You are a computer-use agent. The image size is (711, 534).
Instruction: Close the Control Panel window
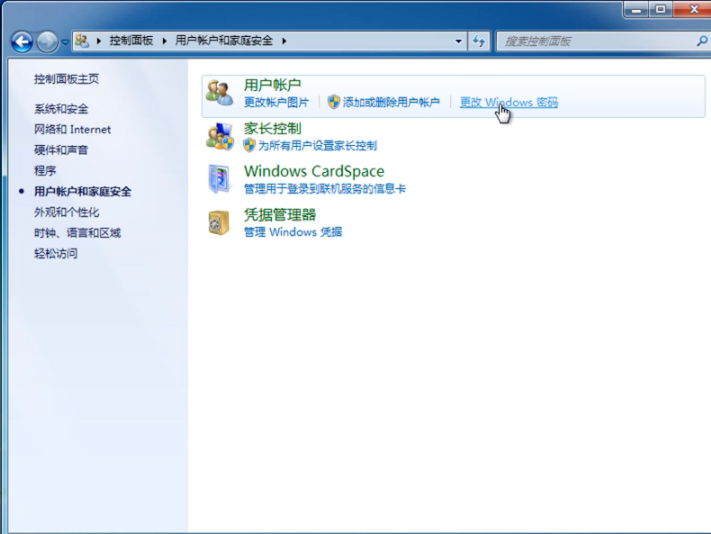pyautogui.click(x=693, y=9)
